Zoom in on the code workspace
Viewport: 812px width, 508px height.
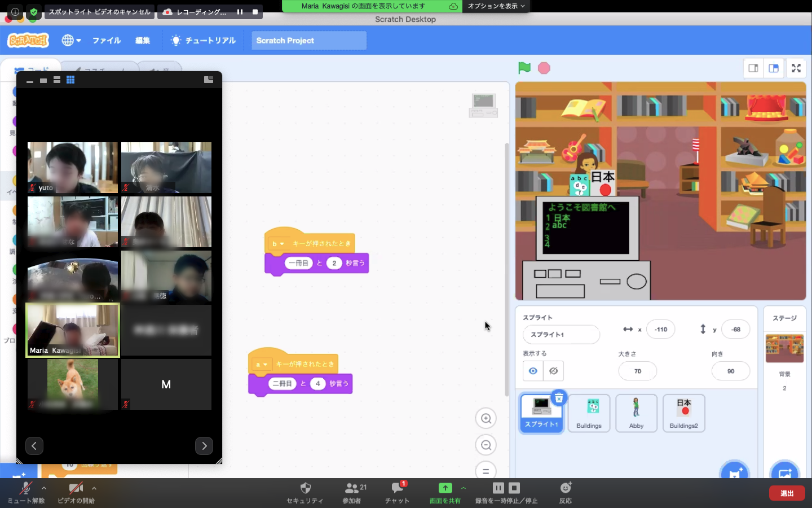pos(486,418)
